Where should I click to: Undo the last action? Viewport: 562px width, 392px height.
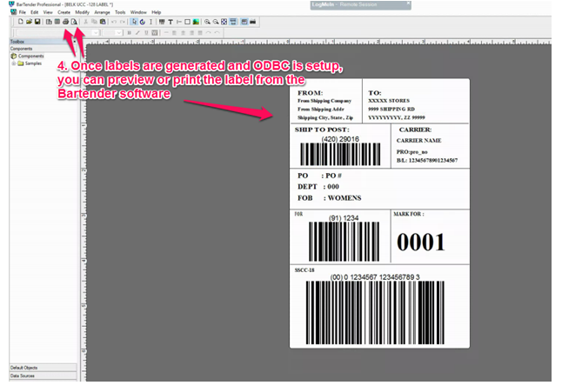(x=114, y=22)
